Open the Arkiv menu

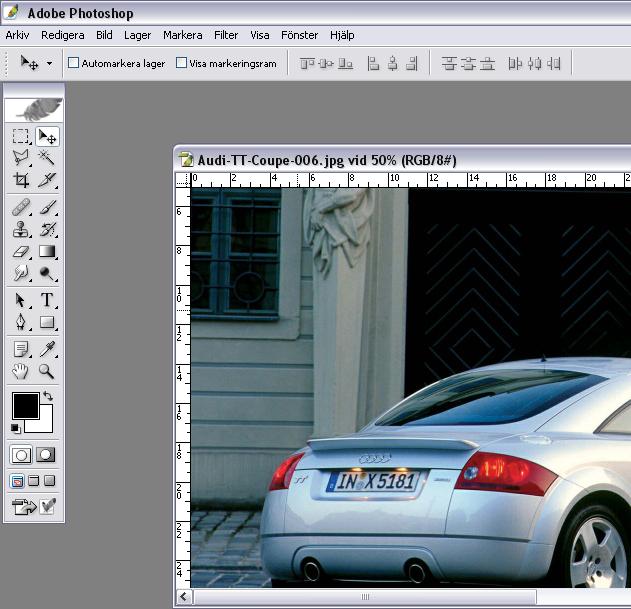(17, 35)
